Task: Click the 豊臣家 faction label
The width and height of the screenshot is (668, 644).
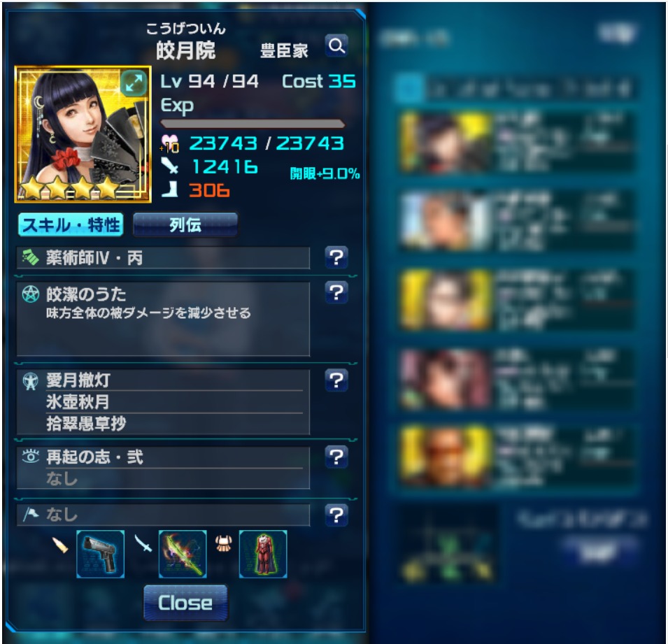Action: [x=284, y=50]
